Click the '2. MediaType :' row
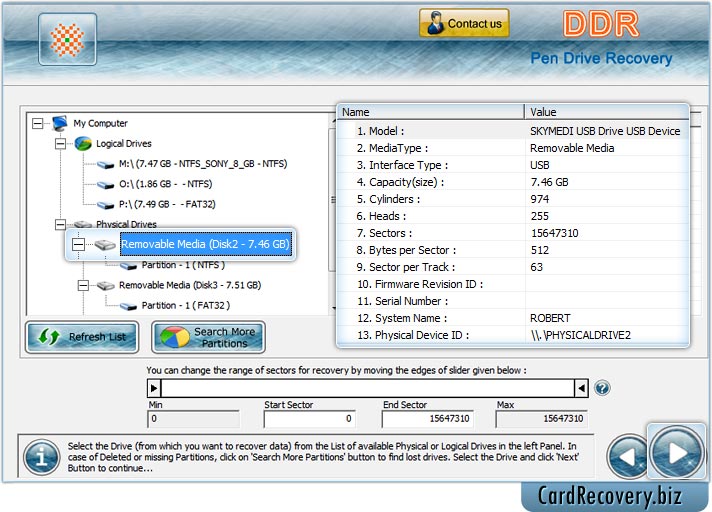712x512 pixels. point(513,148)
